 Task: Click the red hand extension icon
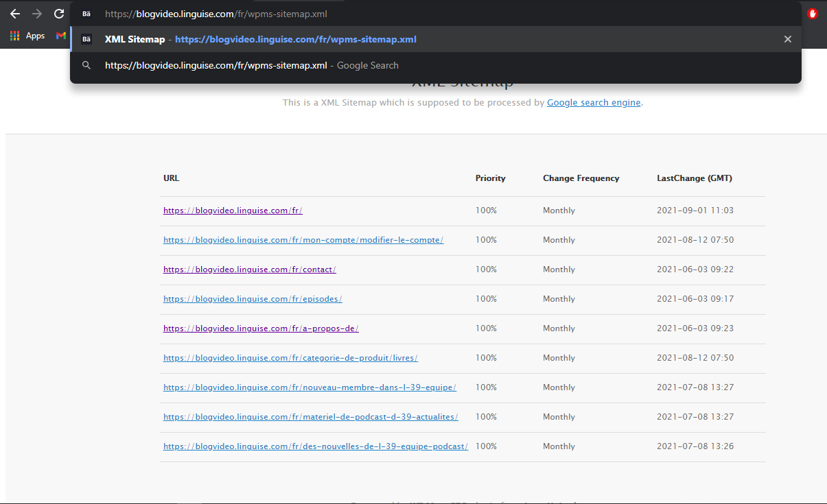point(813,14)
